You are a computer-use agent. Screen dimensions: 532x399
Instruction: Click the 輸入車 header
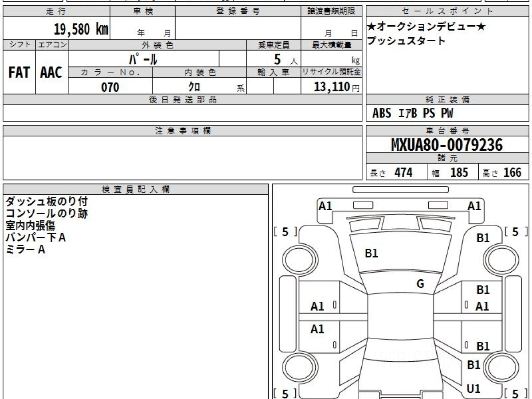click(274, 72)
